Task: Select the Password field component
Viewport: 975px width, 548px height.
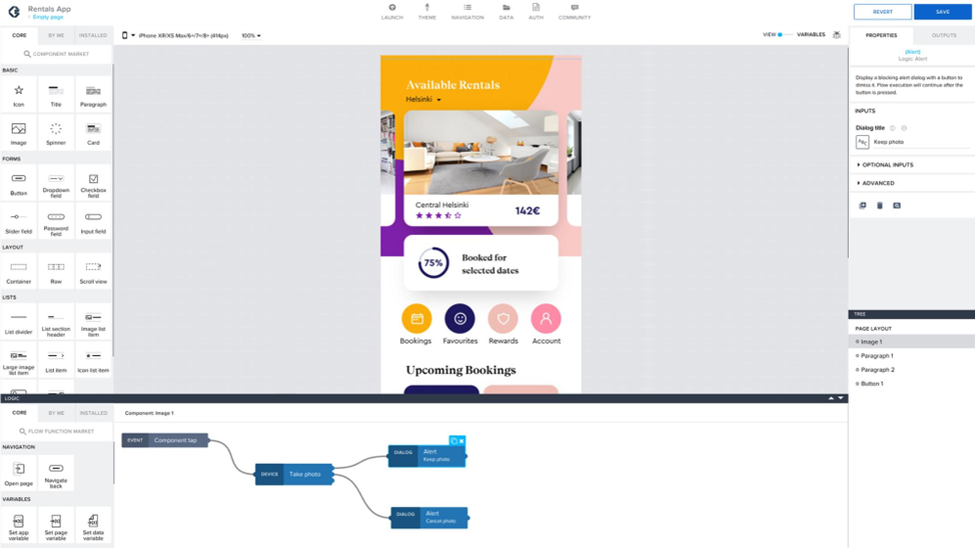Action: [56, 222]
